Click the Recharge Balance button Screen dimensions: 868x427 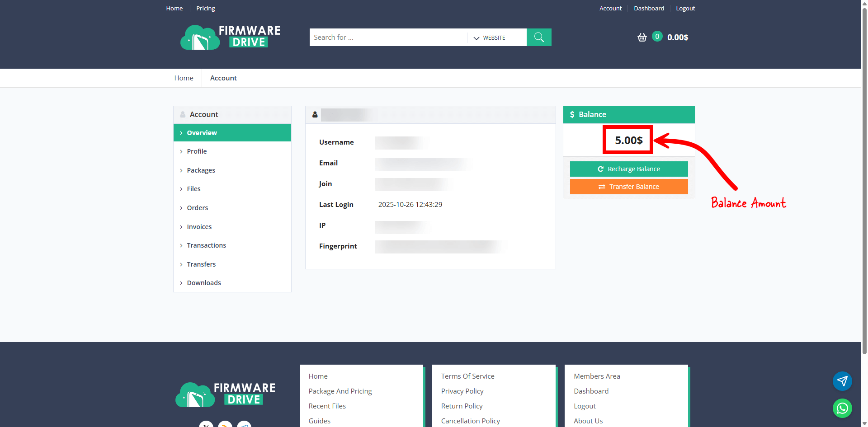click(629, 169)
